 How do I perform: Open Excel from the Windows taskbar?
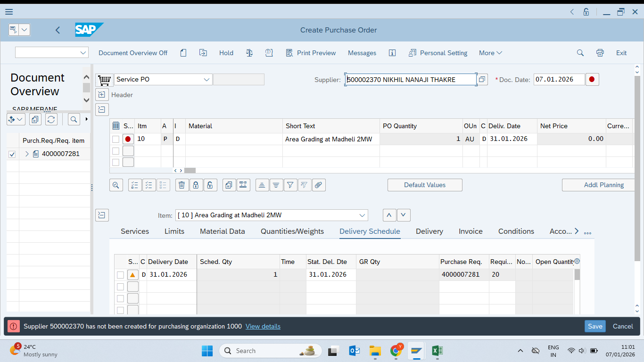437,351
